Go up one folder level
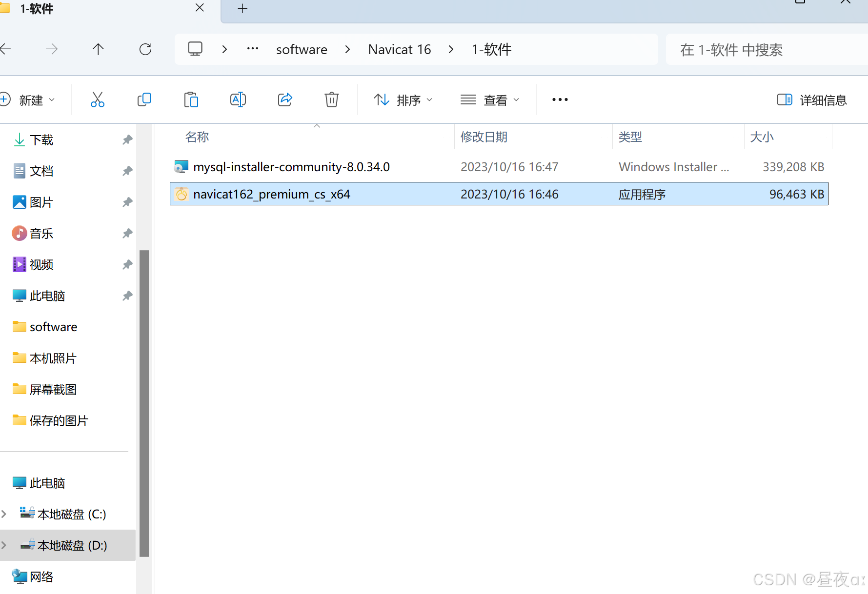The height and width of the screenshot is (594, 868). 98,49
